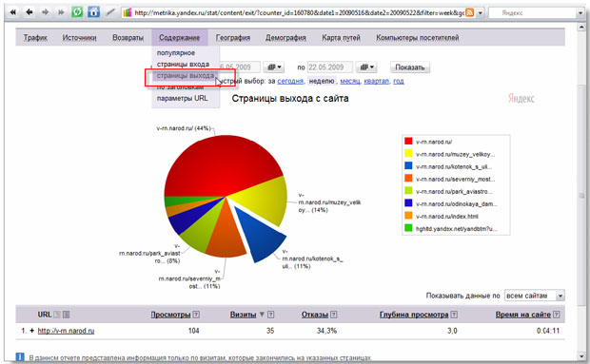Choose страницы входа in the menu
The image size is (590, 364).
click(183, 65)
